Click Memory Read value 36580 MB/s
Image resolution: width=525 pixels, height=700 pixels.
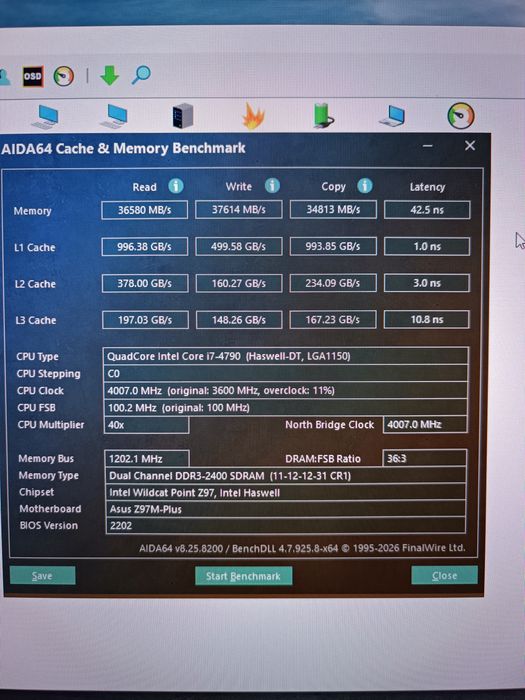pyautogui.click(x=145, y=210)
